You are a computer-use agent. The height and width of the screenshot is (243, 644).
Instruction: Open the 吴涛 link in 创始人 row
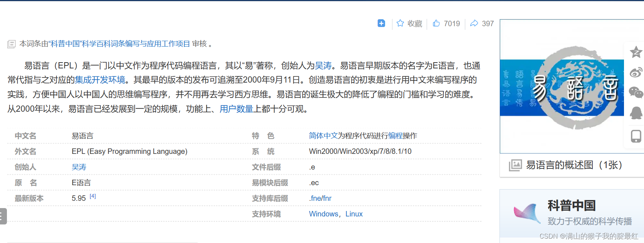(x=79, y=167)
